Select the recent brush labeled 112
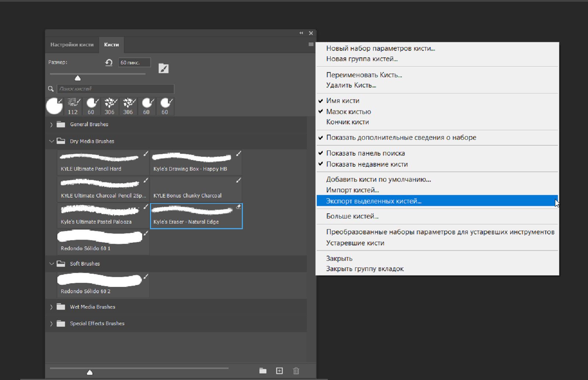The image size is (588, 380). 73,106
